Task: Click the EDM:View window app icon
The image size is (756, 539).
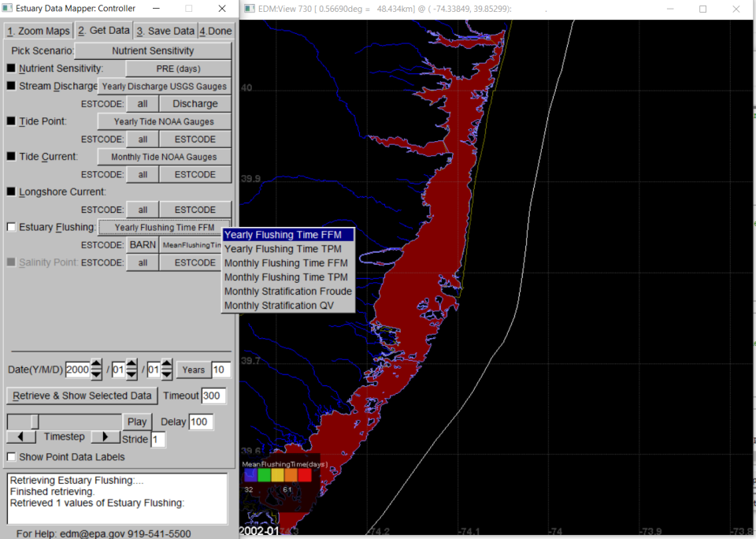Action: (250, 8)
